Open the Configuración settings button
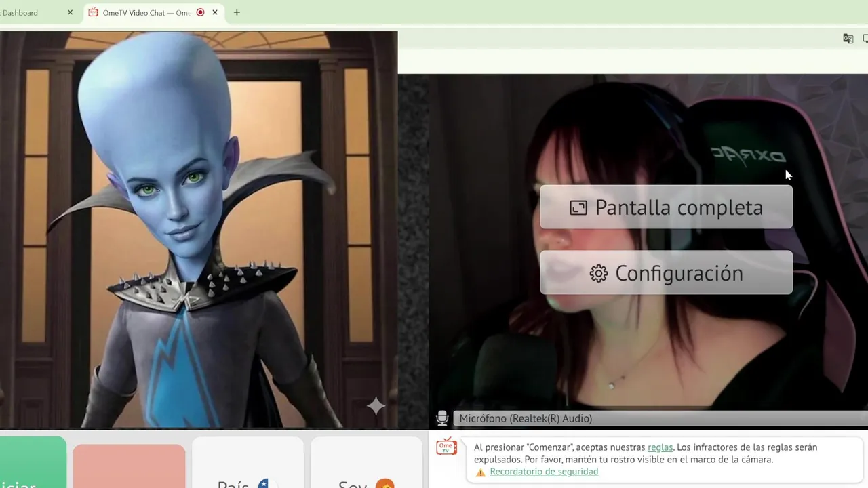868x488 pixels. point(666,272)
